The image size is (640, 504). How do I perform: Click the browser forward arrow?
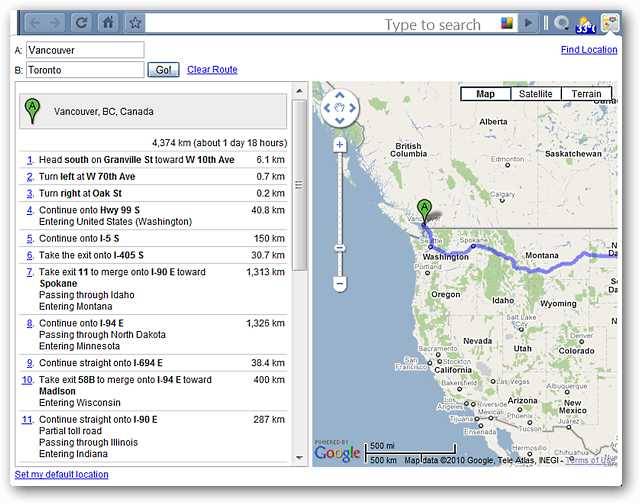tap(55, 23)
